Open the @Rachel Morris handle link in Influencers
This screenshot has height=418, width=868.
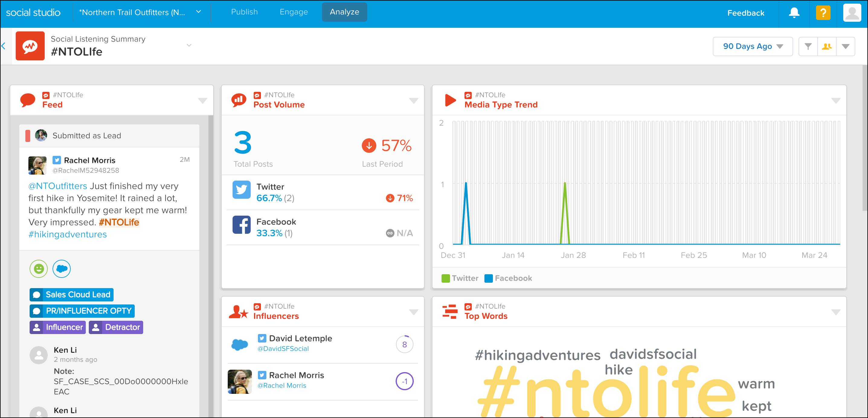tap(282, 385)
